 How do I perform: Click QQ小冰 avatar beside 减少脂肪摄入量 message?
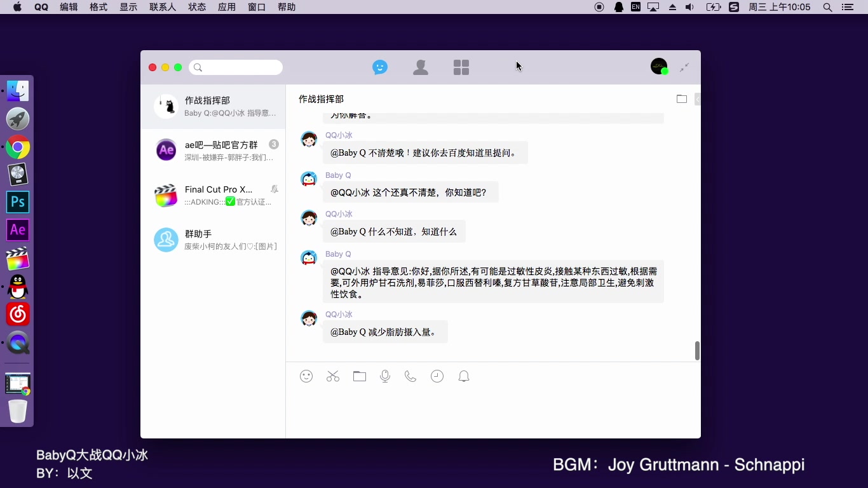click(309, 318)
